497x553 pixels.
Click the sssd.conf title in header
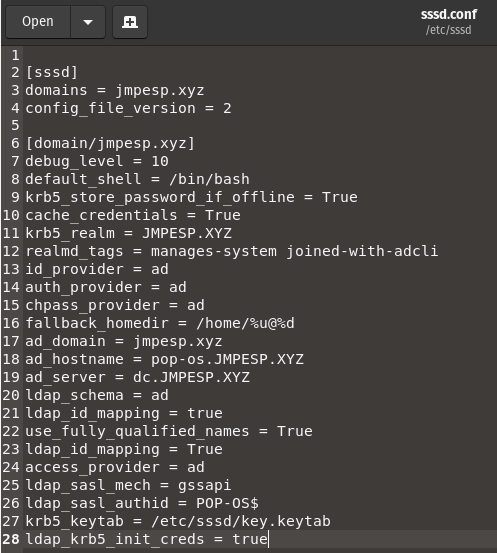(449, 14)
